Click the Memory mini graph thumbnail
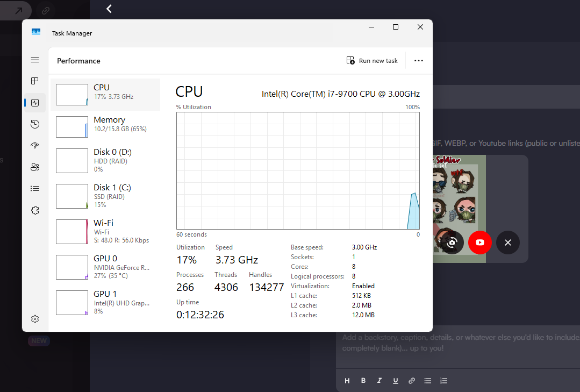 click(x=72, y=127)
